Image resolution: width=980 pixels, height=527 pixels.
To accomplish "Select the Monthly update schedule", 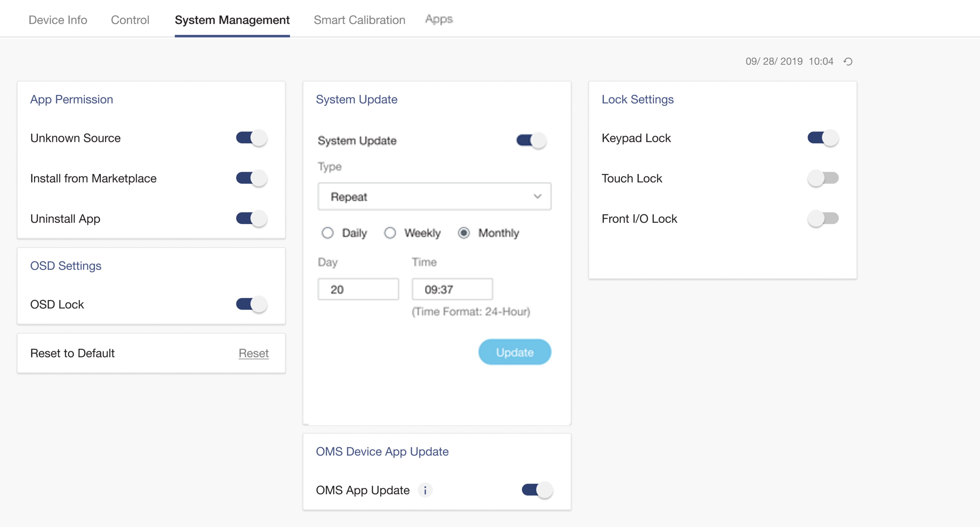I will pyautogui.click(x=464, y=233).
